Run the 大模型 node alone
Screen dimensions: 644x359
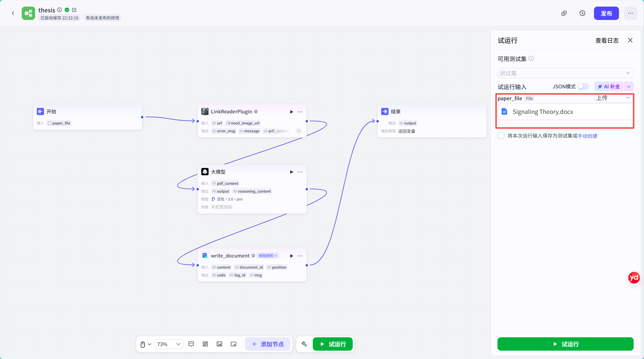point(292,172)
